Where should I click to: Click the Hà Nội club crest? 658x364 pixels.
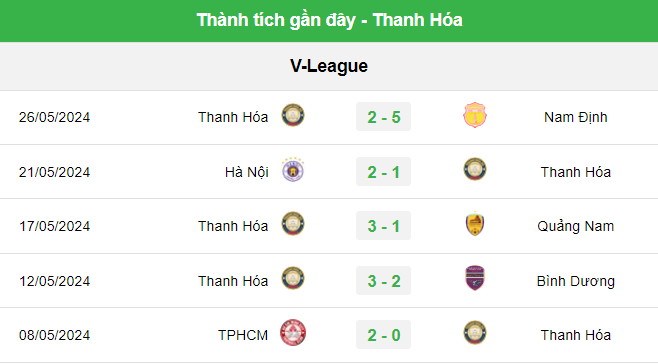pyautogui.click(x=293, y=170)
